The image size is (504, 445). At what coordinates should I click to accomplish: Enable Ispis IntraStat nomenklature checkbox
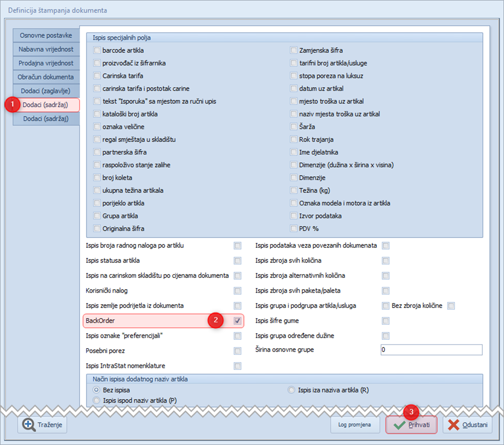pyautogui.click(x=238, y=366)
